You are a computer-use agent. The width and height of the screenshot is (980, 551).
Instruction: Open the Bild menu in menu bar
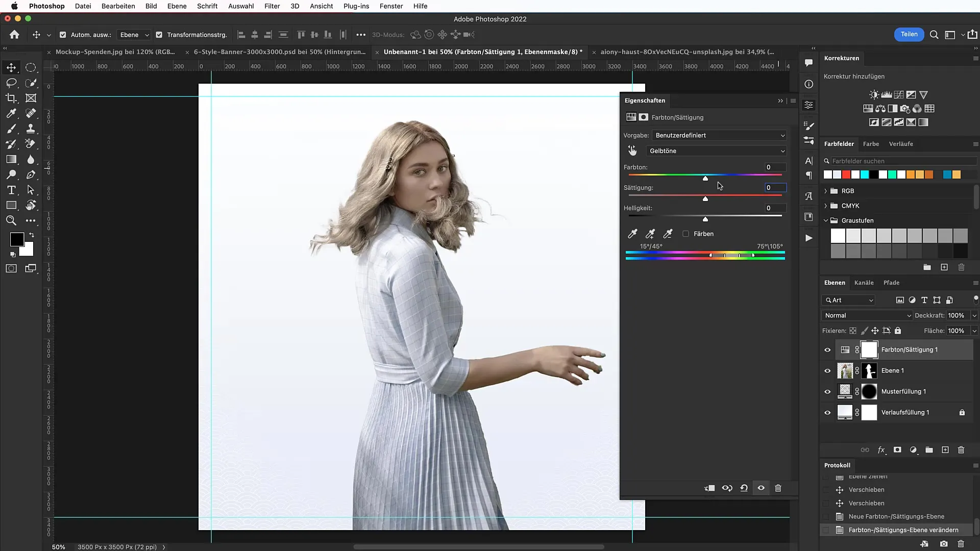point(151,6)
